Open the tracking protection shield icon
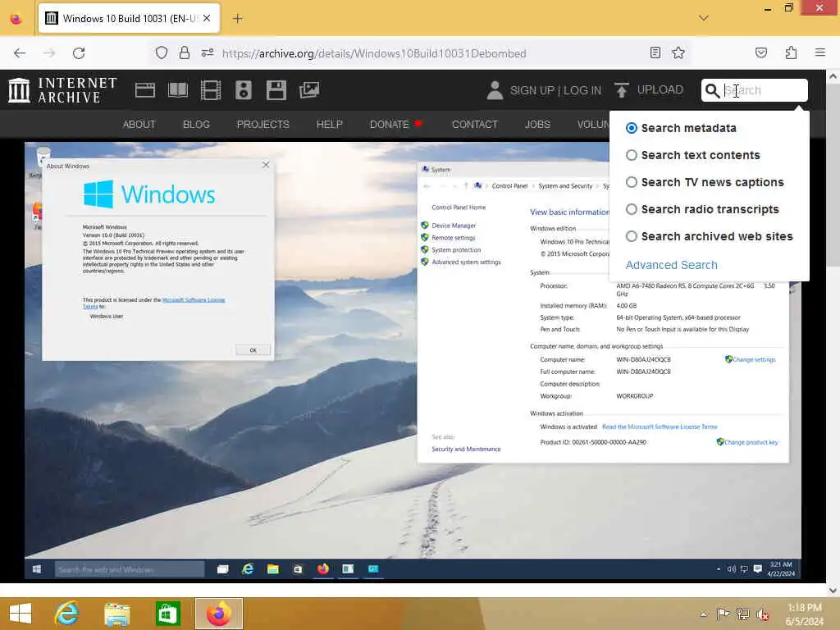 pos(162,53)
